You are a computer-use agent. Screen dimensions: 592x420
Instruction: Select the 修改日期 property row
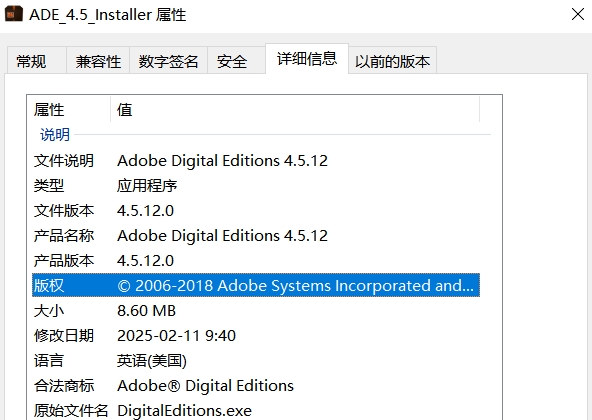pyautogui.click(x=256, y=336)
